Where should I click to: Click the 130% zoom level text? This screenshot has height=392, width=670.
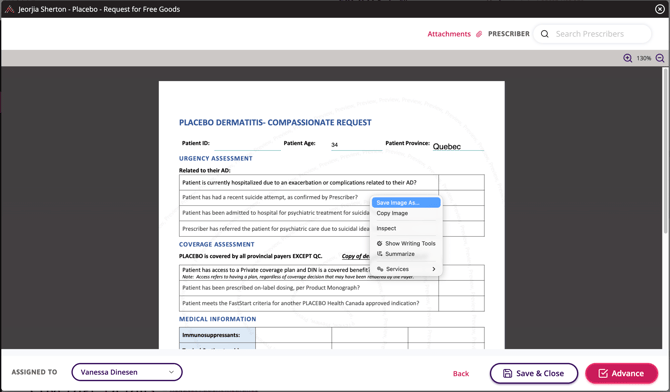[644, 58]
